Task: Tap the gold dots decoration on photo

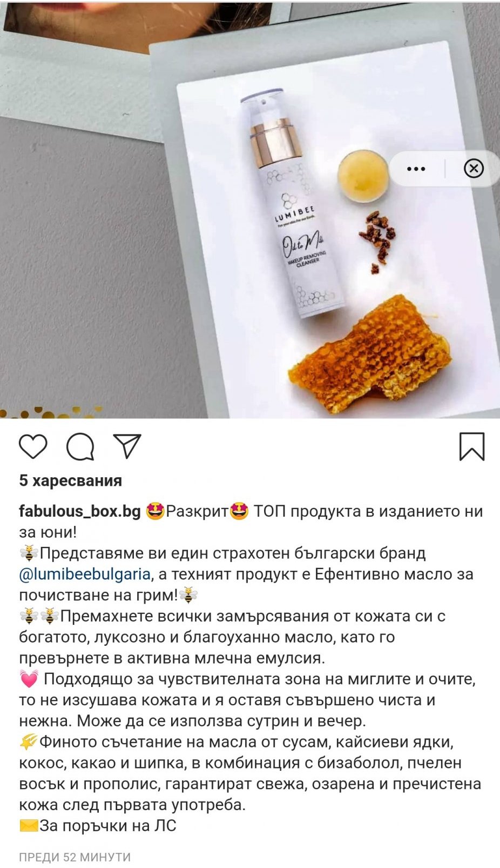Action: (51, 413)
